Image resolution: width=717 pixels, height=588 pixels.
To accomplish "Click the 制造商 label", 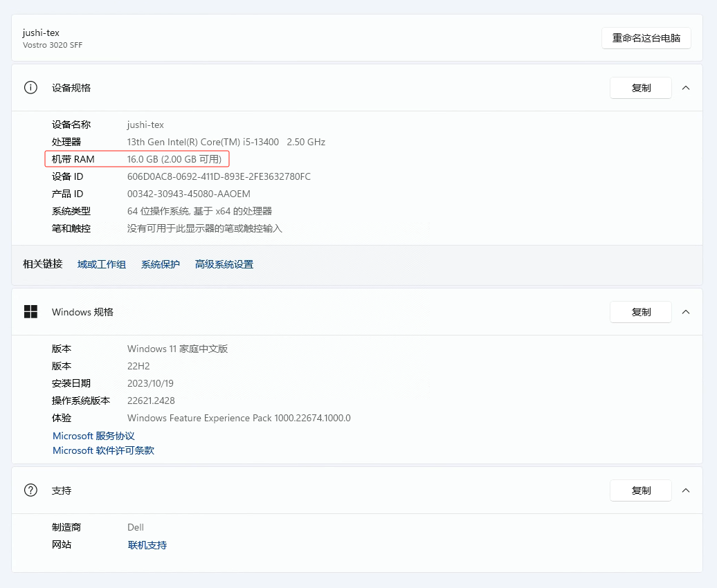I will 66,527.
